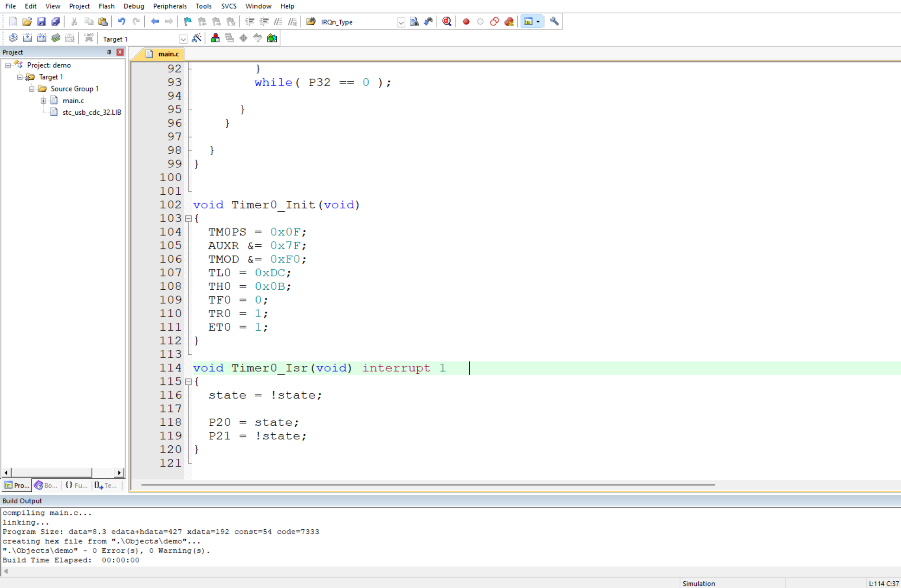
Task: Undo the last edit
Action: (x=122, y=22)
